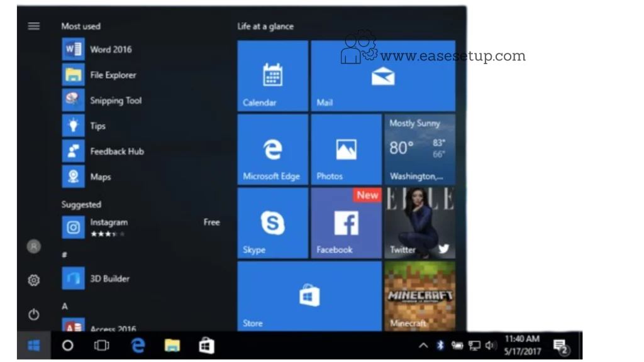Select the suggested Instagram app
This screenshot has height=362, width=644.
click(142, 227)
